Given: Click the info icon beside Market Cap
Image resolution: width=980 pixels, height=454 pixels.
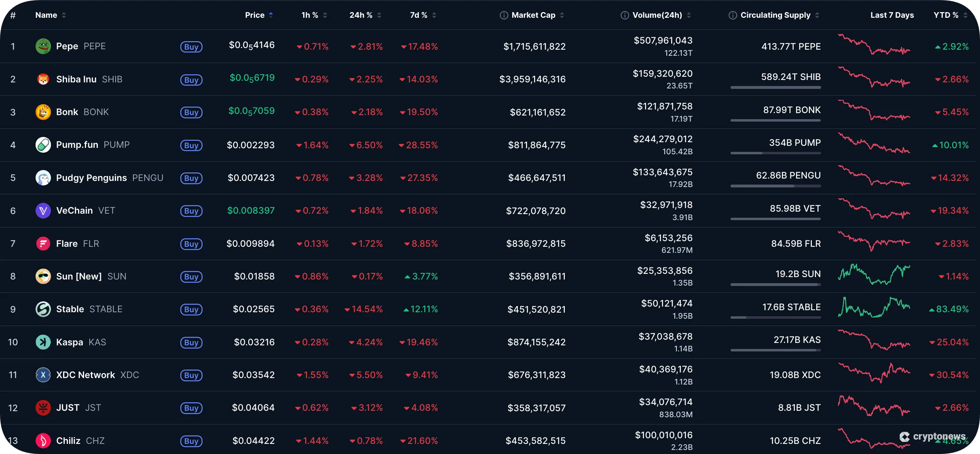Looking at the screenshot, I should (504, 15).
